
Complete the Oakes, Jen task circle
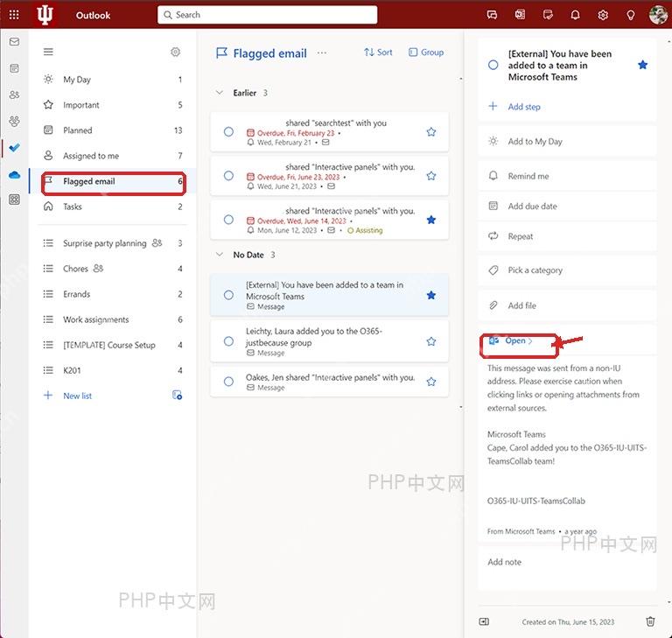pos(229,382)
